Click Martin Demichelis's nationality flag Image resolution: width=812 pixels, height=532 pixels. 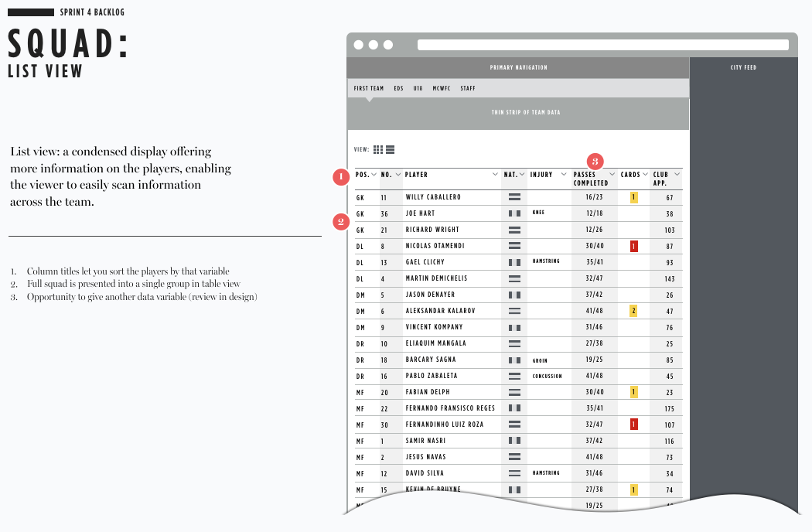[514, 278]
